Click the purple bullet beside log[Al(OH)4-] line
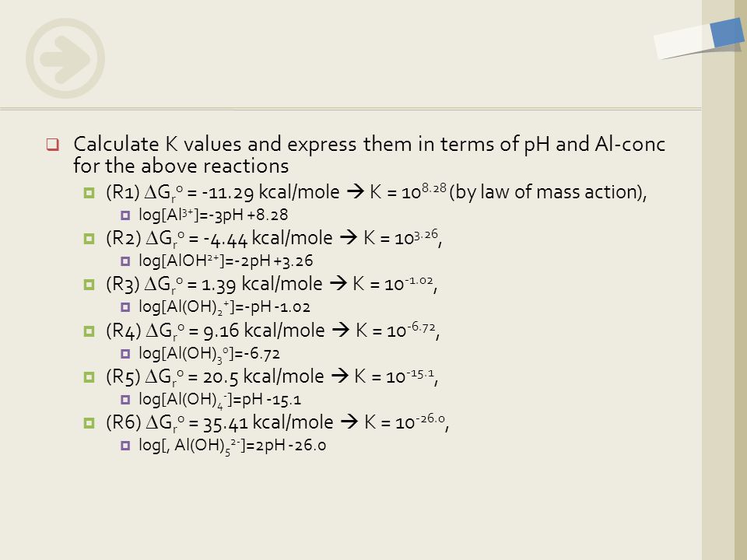Image resolution: width=747 pixels, height=560 pixels. pos(125,400)
